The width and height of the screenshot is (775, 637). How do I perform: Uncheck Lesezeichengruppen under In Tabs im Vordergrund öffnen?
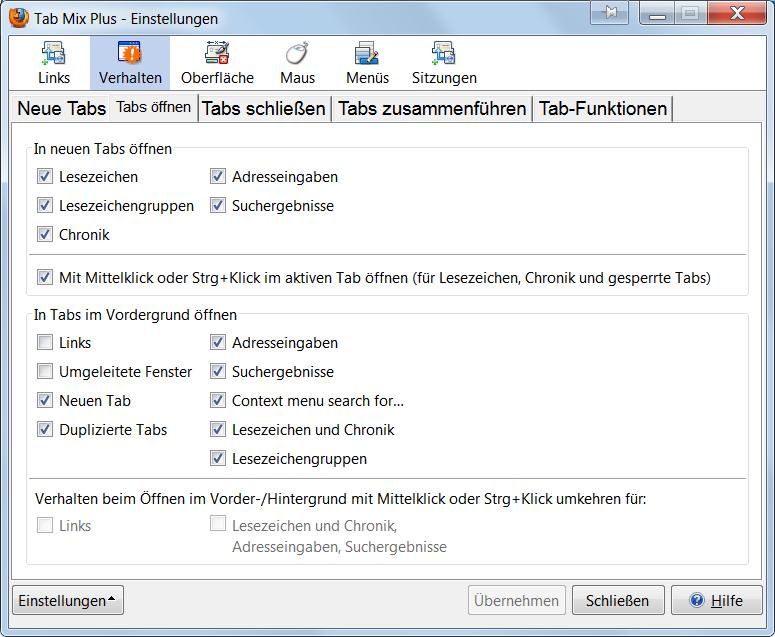[218, 459]
